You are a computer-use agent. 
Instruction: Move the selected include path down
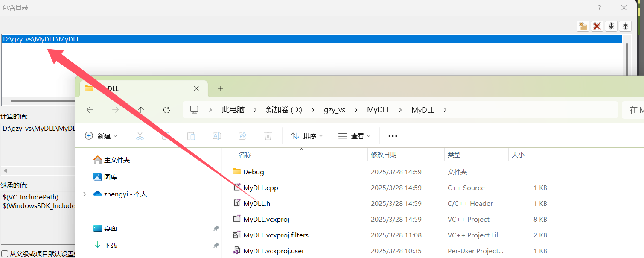(x=611, y=26)
